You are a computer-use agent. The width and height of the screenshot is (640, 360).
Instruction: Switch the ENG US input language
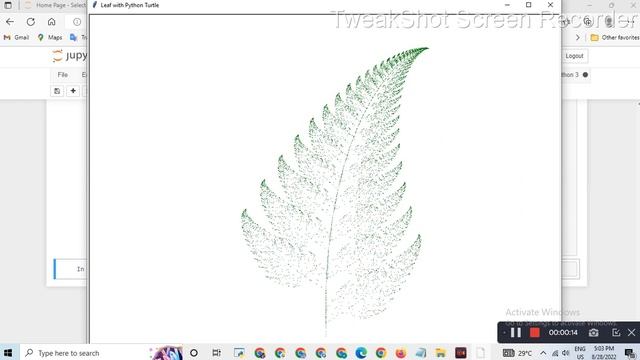click(580, 353)
